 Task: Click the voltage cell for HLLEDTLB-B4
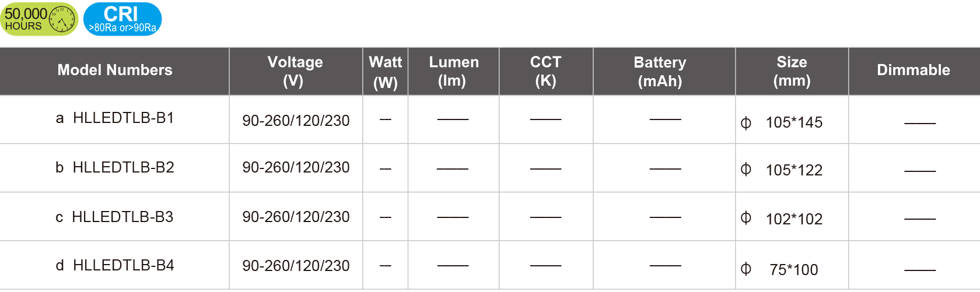[296, 266]
